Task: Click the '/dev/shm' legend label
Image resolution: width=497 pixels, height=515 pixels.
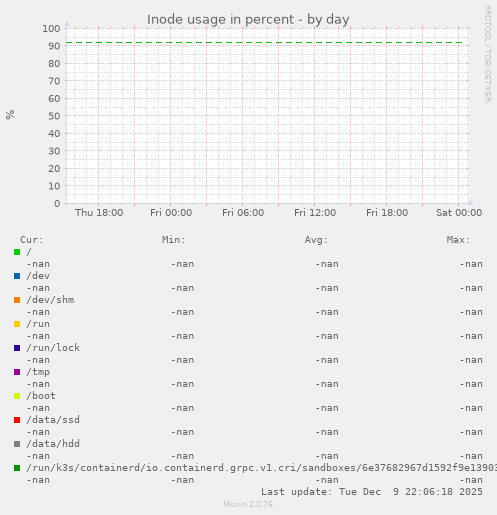Action: (50, 300)
